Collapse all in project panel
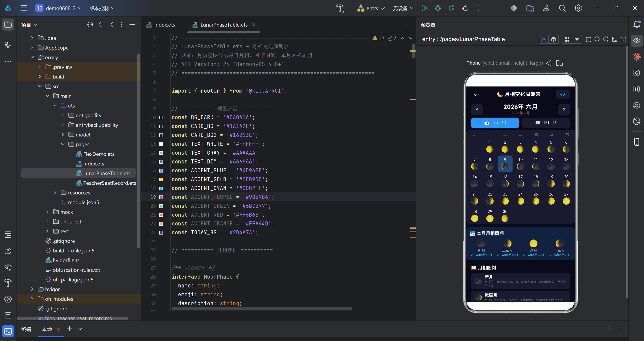The image size is (644, 341). click(111, 25)
